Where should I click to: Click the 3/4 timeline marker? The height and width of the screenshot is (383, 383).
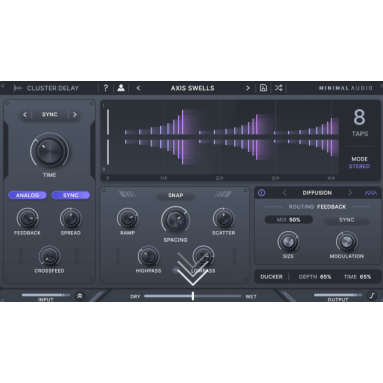click(275, 178)
